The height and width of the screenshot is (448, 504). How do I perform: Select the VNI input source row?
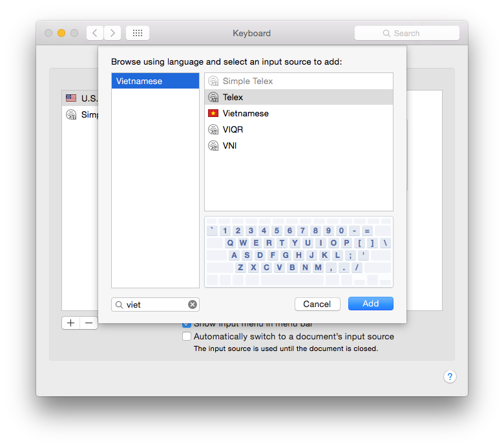pos(299,145)
